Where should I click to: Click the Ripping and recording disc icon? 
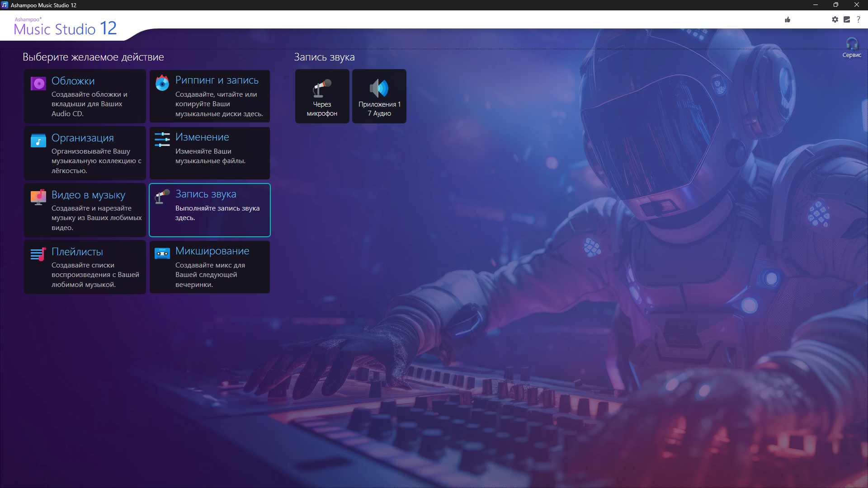tap(162, 83)
